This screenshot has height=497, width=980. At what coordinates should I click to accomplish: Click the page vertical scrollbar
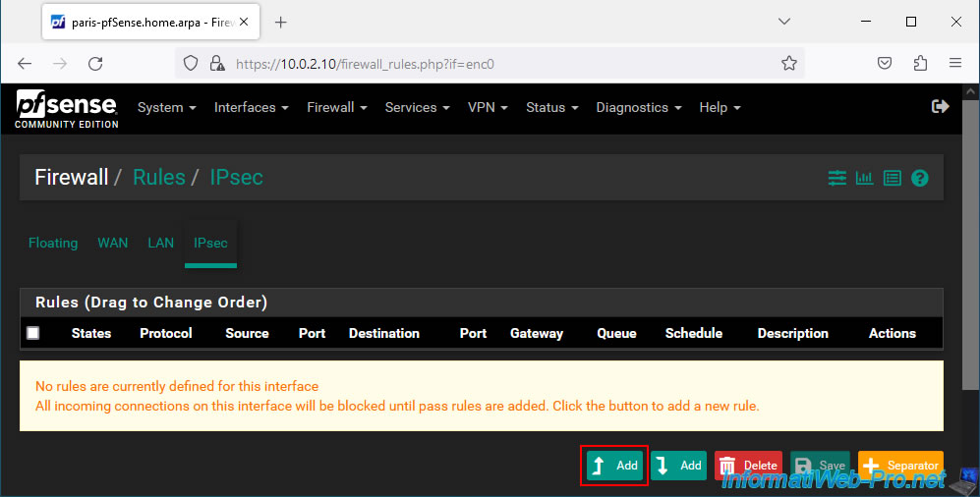coord(969,244)
